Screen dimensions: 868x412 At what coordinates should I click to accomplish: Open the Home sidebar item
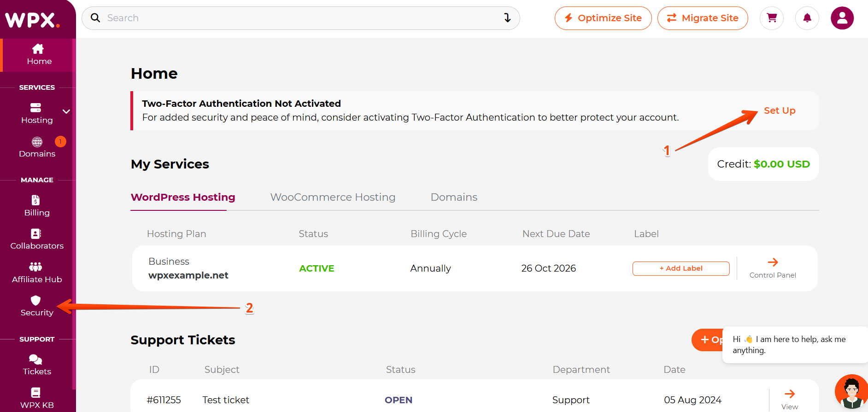(x=38, y=55)
